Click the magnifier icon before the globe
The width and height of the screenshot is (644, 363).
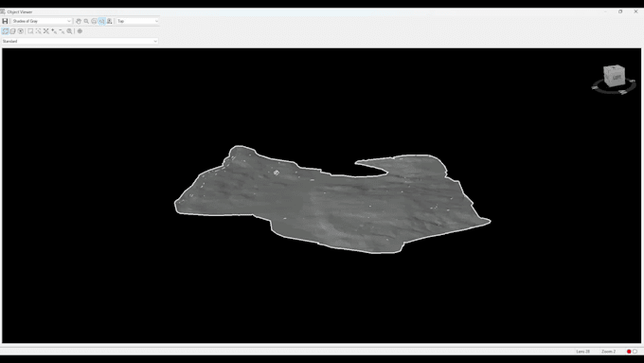(x=69, y=31)
